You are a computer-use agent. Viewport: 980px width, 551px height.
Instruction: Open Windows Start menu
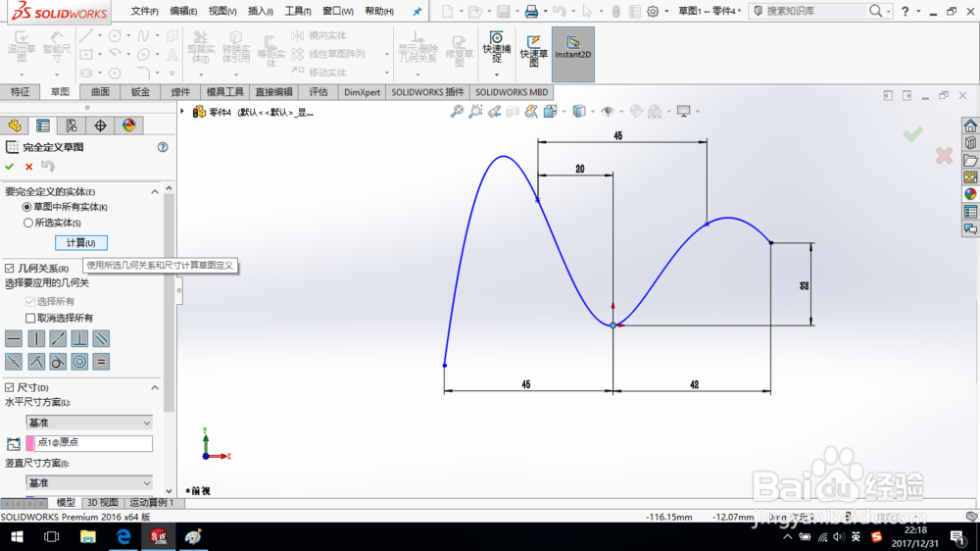[17, 537]
